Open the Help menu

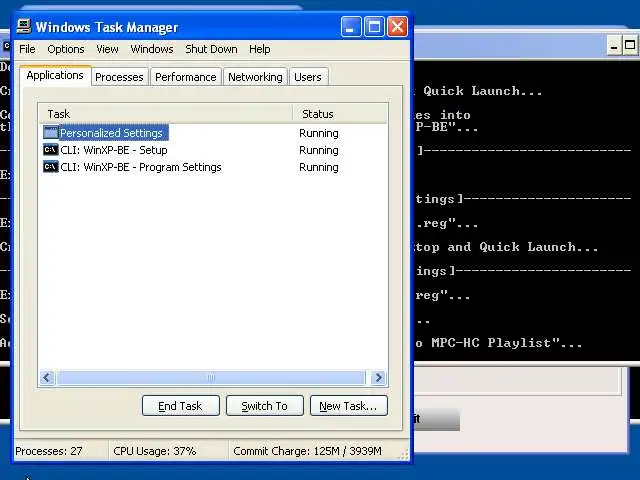click(260, 49)
